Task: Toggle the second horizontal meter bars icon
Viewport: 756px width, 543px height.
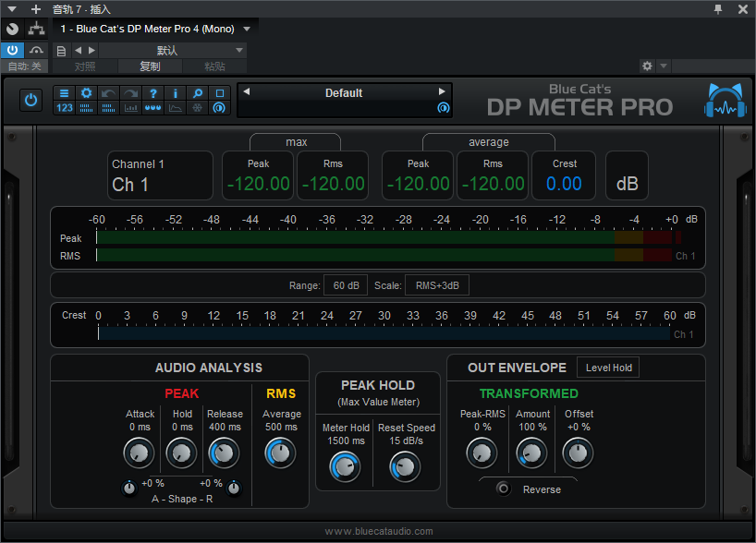Action: point(108,107)
